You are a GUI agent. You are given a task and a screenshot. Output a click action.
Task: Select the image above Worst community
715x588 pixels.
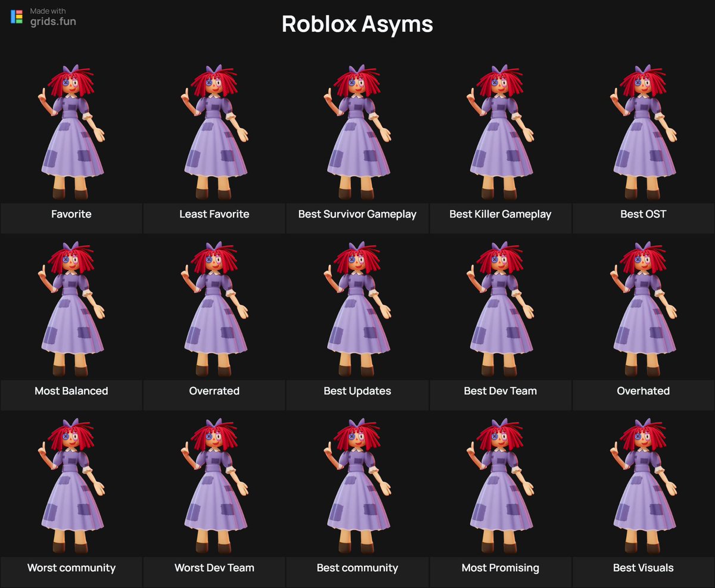tap(71, 486)
